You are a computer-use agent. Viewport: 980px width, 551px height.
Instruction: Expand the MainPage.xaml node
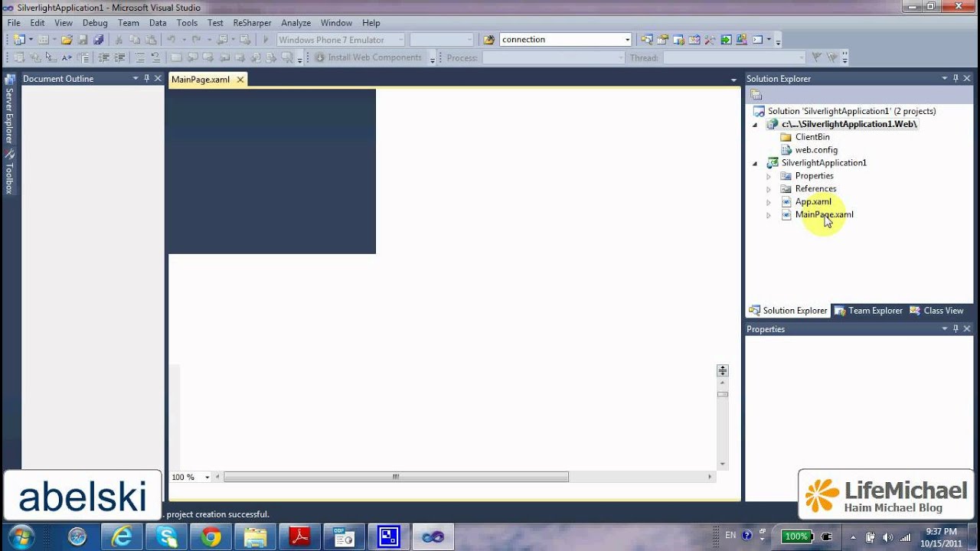coord(769,215)
